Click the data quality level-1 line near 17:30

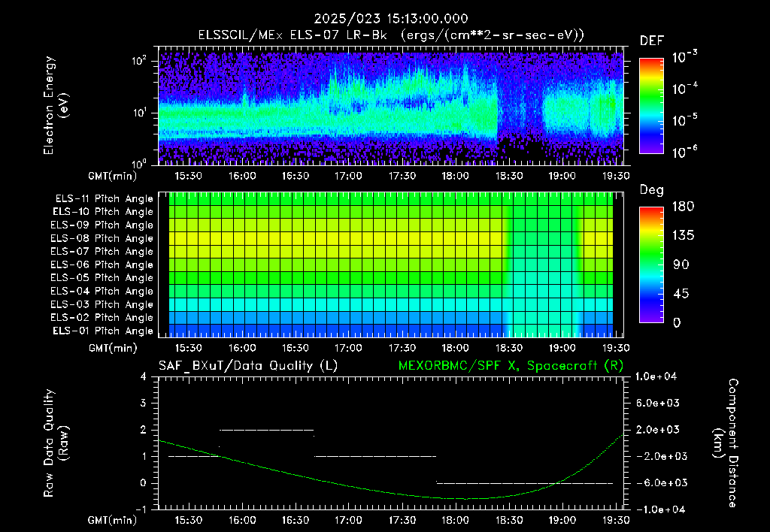375,456
